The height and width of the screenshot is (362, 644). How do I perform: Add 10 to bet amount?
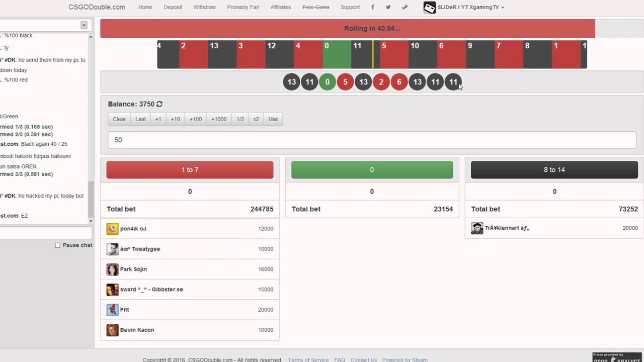[175, 119]
